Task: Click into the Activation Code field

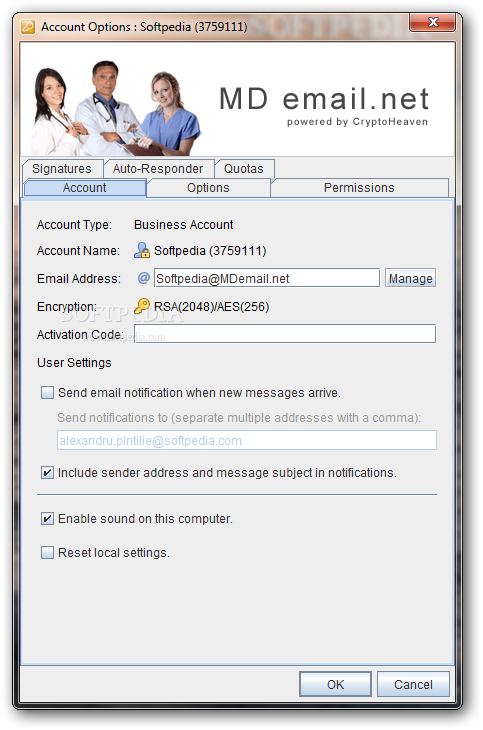Action: click(x=285, y=334)
